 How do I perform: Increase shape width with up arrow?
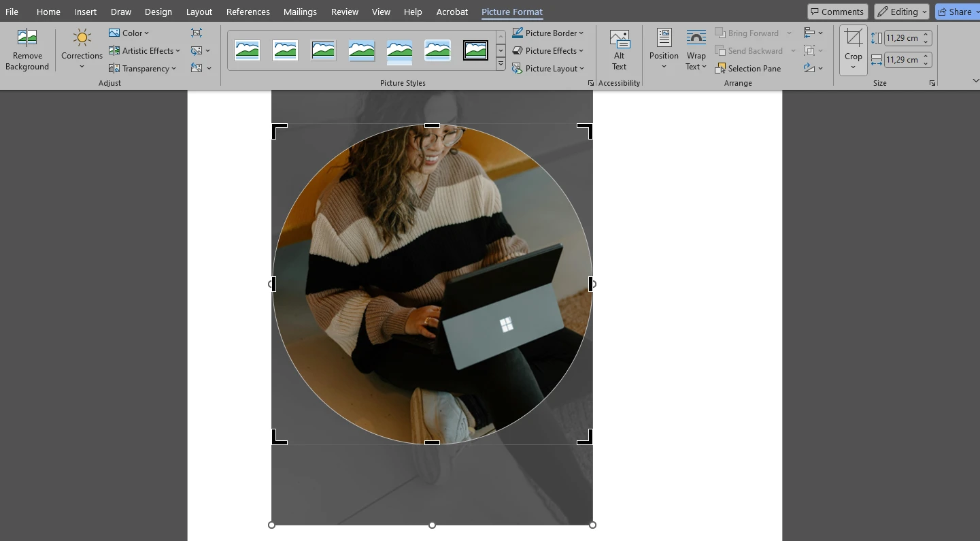926,56
